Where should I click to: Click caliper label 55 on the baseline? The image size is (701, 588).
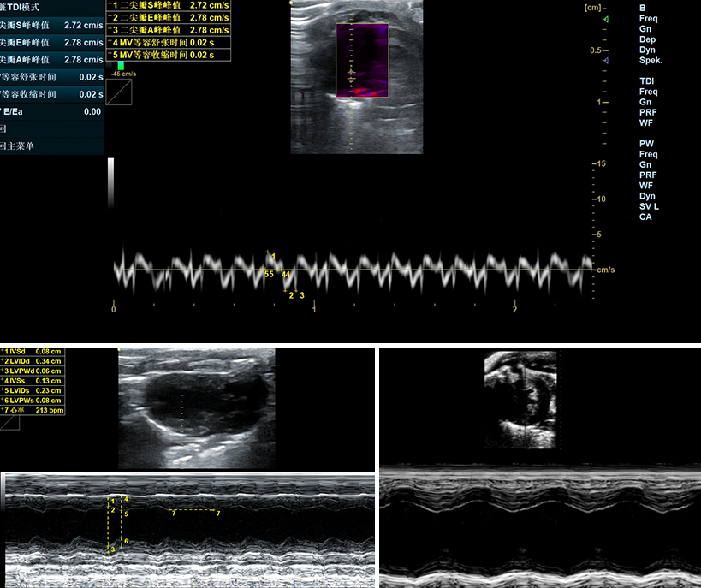pyautogui.click(x=269, y=274)
